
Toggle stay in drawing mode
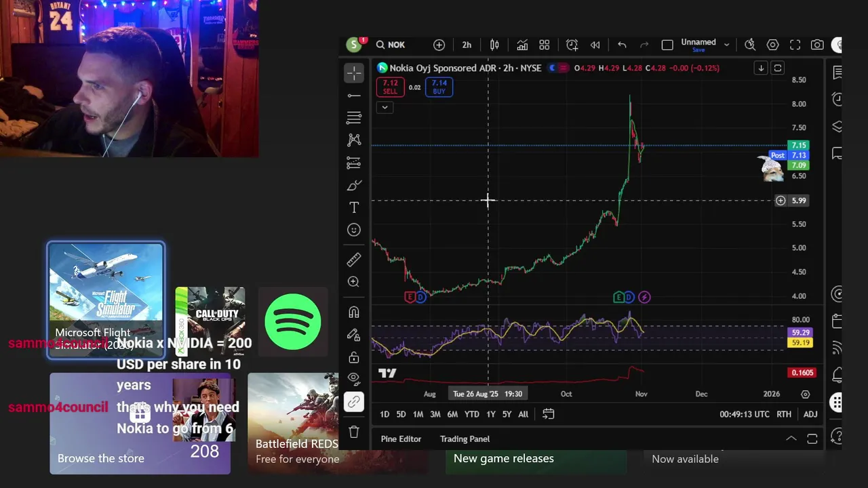(354, 335)
